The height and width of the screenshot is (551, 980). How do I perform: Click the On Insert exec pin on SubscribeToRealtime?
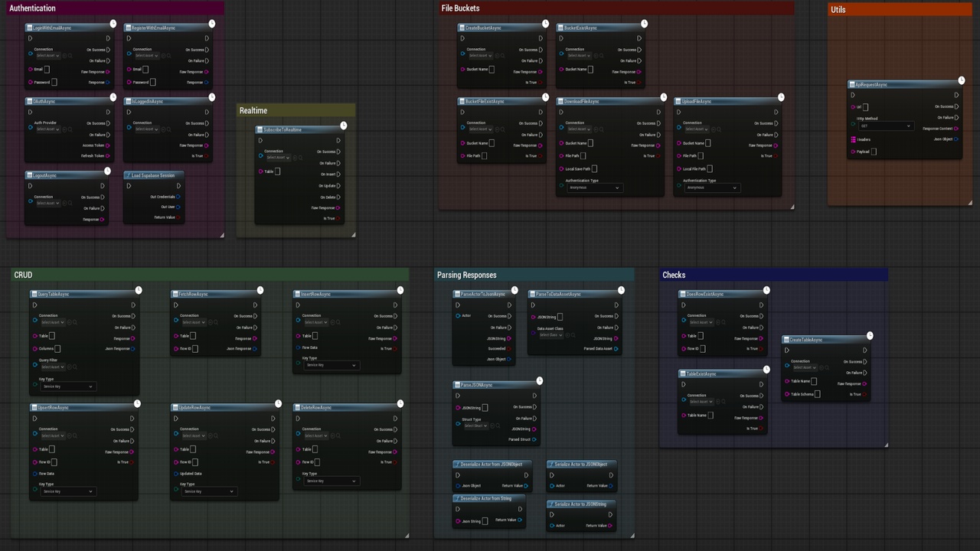(338, 174)
